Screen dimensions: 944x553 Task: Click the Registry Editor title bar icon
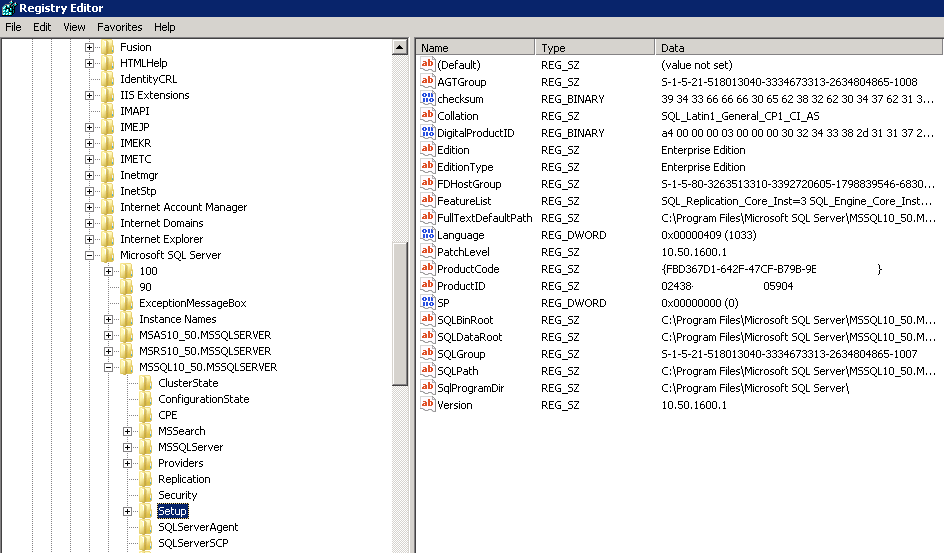pyautogui.click(x=8, y=8)
